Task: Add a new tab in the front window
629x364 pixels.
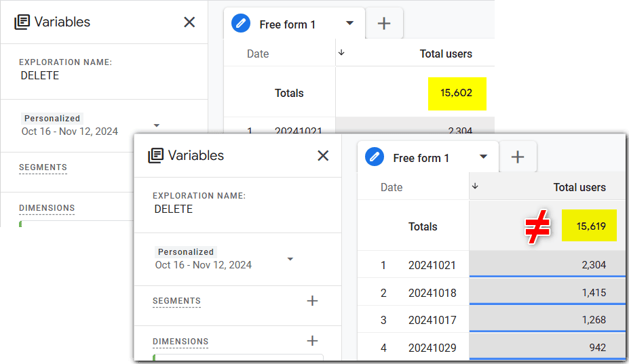Action: [x=518, y=157]
